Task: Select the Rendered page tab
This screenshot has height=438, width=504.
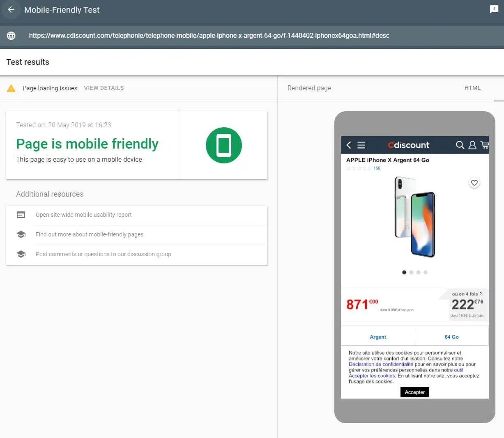Action: [x=309, y=88]
